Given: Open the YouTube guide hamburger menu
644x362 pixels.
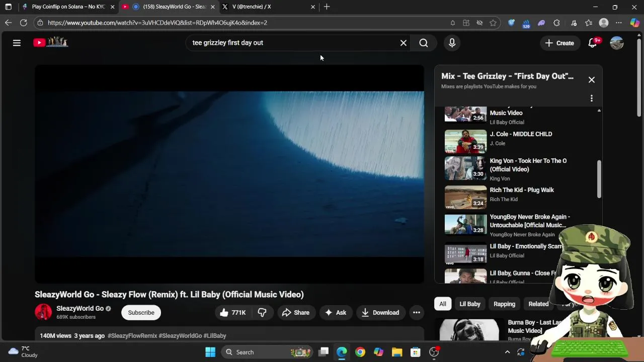Looking at the screenshot, I should (x=17, y=43).
